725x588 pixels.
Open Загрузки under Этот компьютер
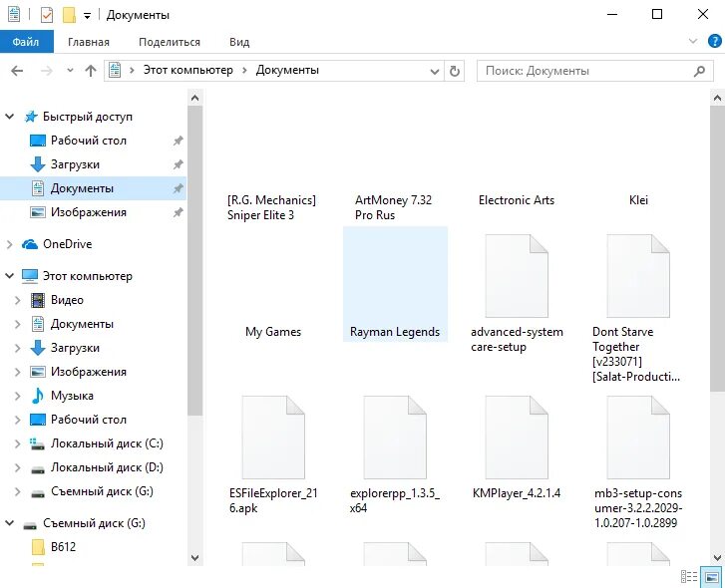[75, 348]
